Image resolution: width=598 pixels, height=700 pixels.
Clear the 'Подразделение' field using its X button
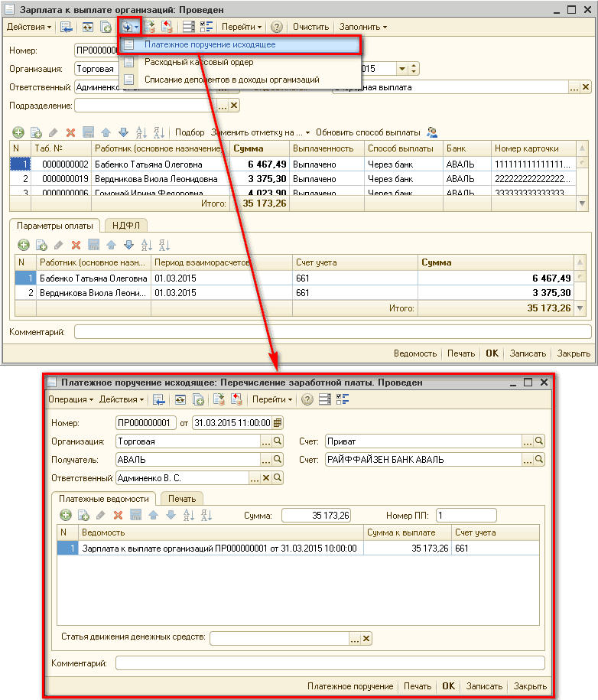click(234, 106)
